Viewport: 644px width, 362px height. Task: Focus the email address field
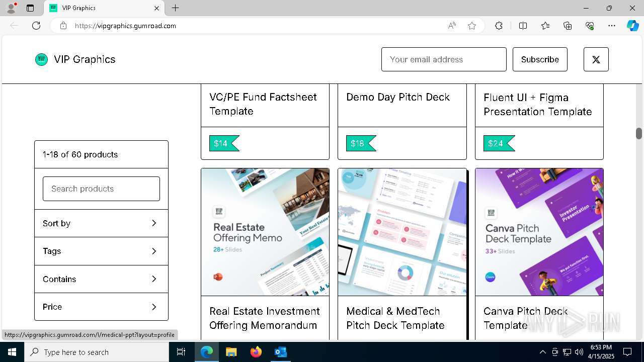(444, 59)
